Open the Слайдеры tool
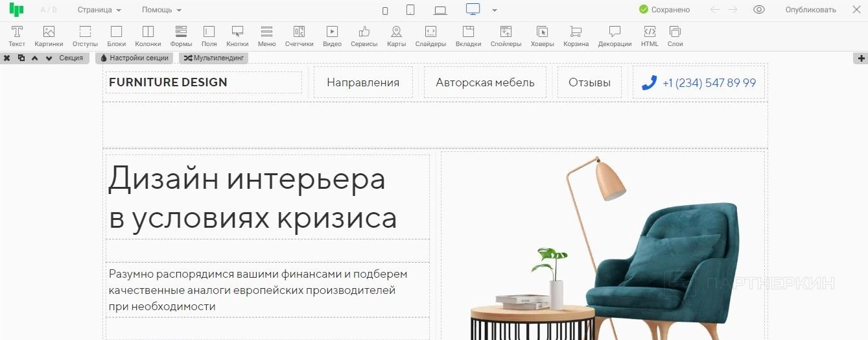Screen dimensions: 868x340 430,36
